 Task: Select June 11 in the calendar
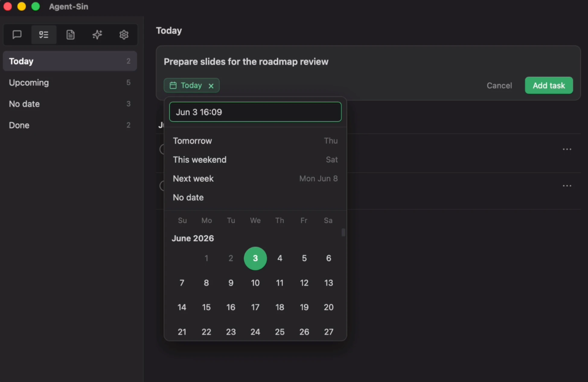[x=280, y=283]
